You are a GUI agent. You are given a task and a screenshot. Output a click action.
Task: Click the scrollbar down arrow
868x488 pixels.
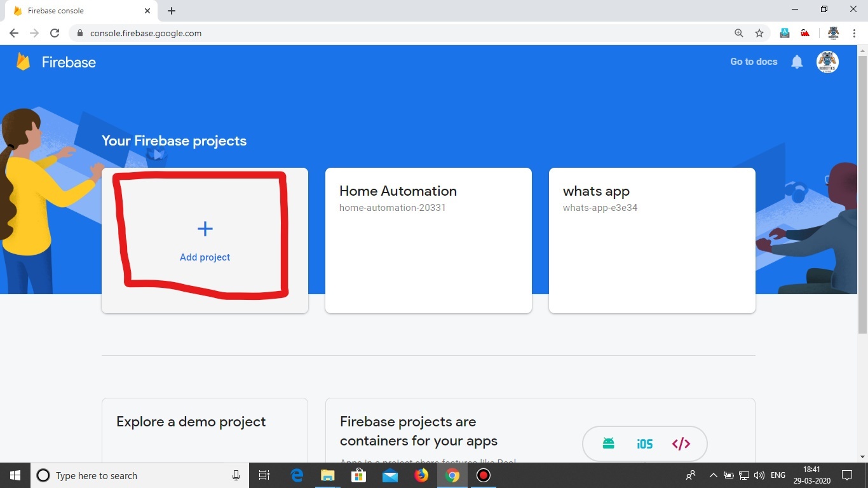862,457
